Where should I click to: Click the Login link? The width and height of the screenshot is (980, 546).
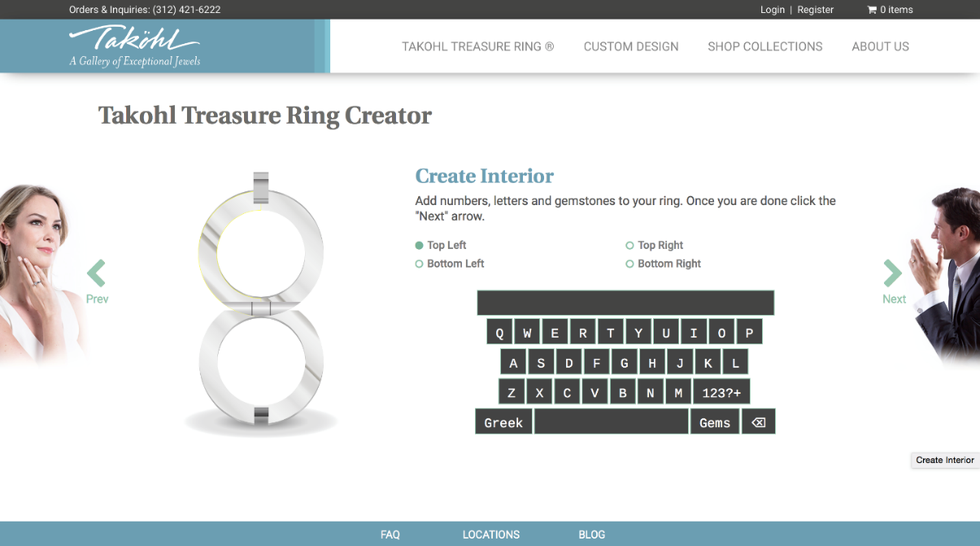click(x=773, y=10)
